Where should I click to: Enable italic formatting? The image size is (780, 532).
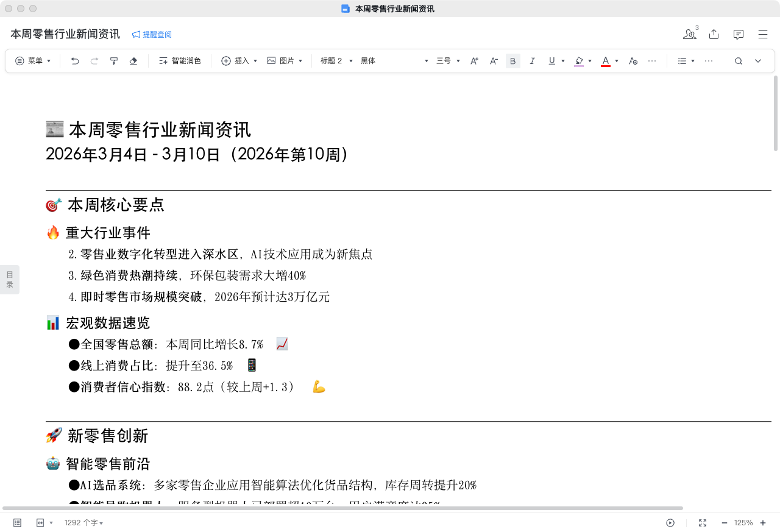[x=532, y=61]
